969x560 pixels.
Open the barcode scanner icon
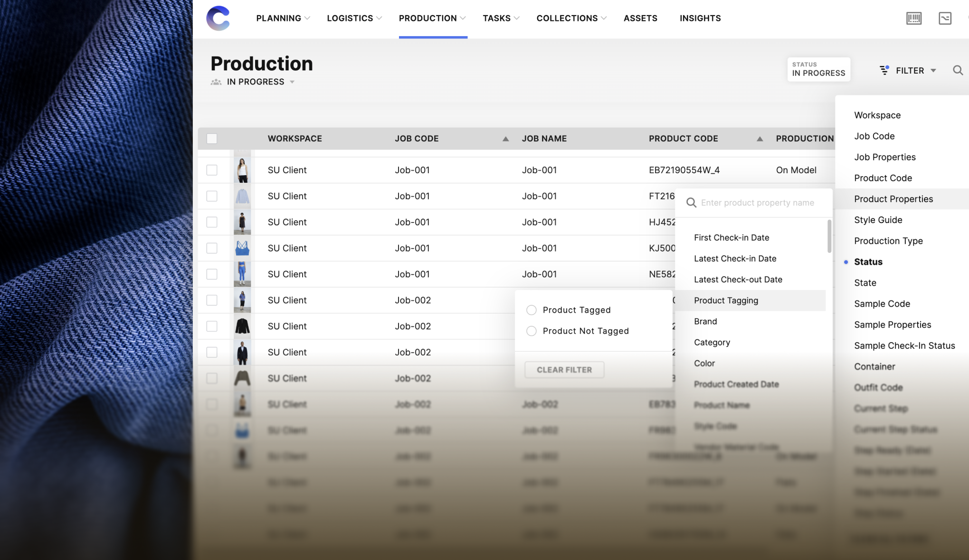913,19
